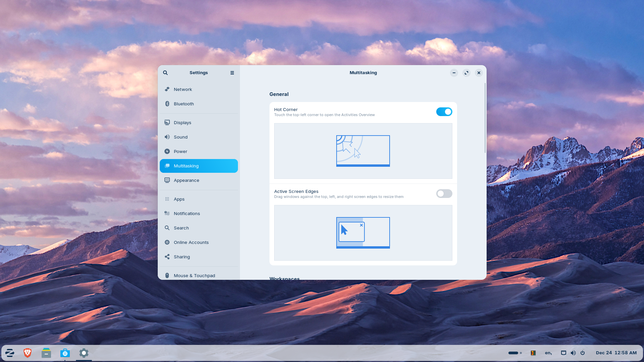Click the Multitasking panel vertical scrollbar
Screen dimensions: 644x362
(x=485, y=118)
